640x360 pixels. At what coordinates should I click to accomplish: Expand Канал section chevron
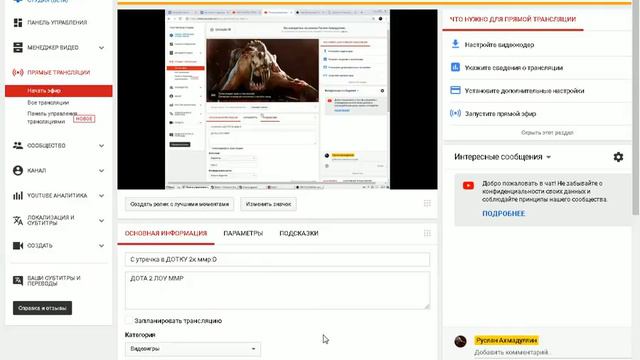[x=101, y=171]
